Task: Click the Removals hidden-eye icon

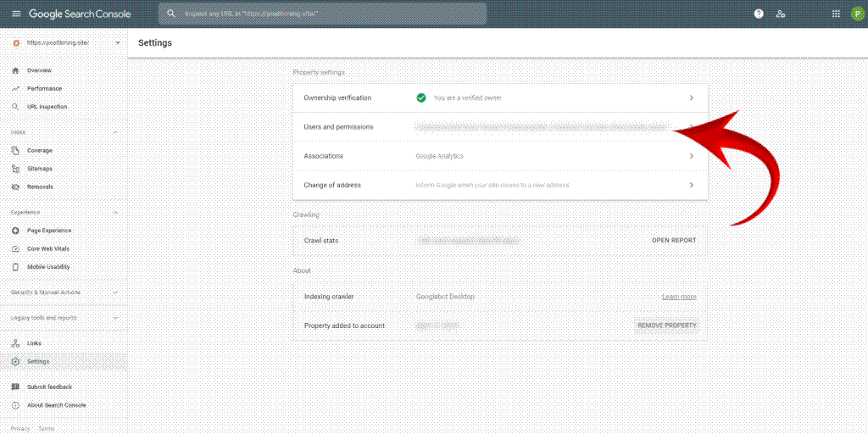Action: (x=15, y=187)
